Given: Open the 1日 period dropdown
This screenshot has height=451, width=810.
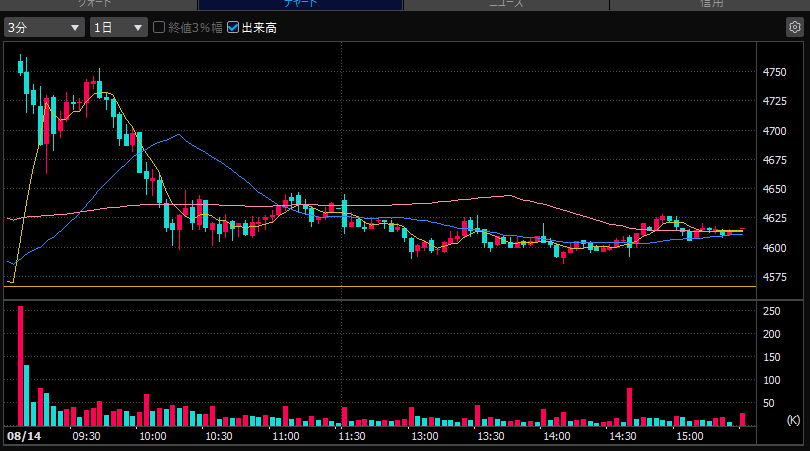Looking at the screenshot, I should pos(118,27).
